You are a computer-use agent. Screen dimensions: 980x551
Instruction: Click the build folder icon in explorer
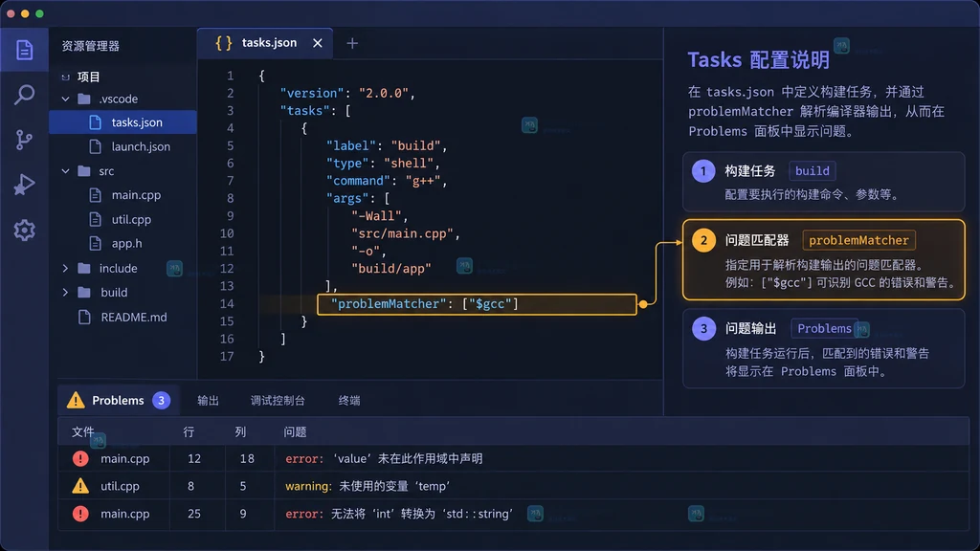coord(84,293)
